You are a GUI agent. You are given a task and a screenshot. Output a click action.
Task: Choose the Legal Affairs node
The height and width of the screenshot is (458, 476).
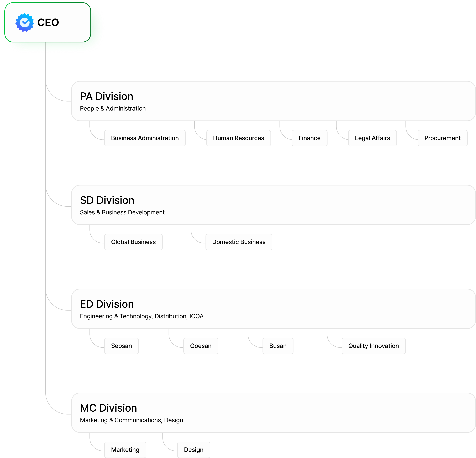372,138
